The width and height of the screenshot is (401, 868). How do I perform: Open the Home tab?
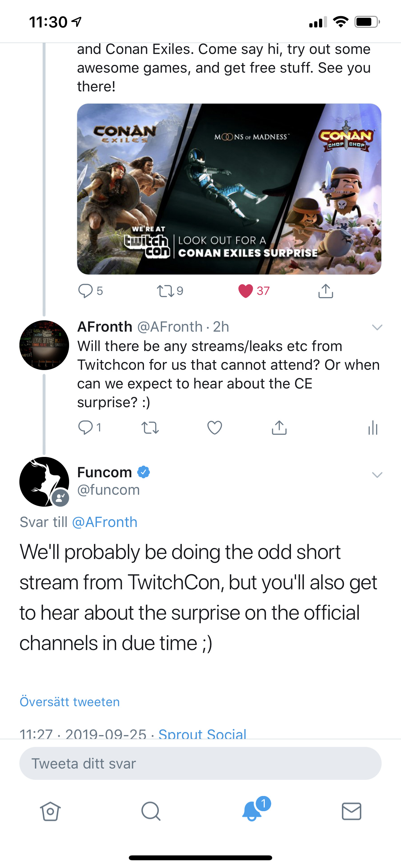[x=50, y=811]
